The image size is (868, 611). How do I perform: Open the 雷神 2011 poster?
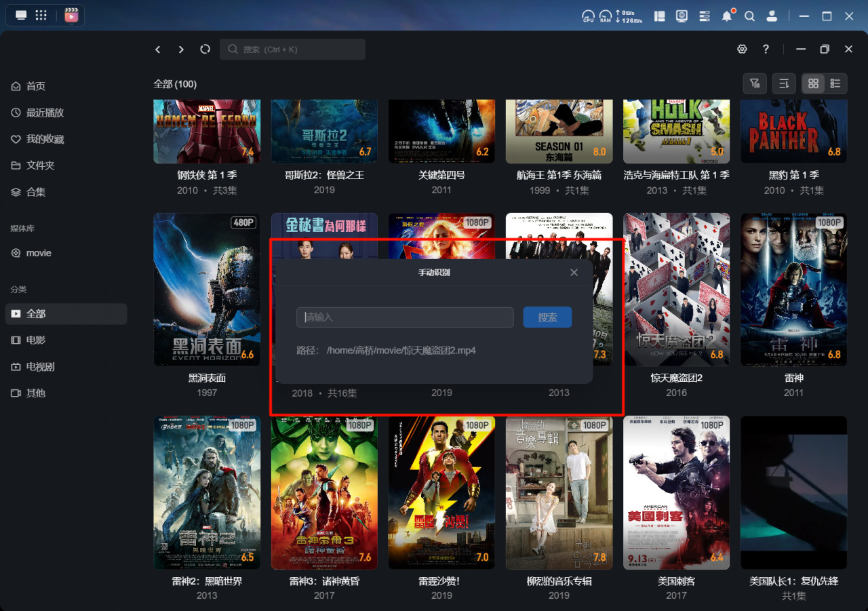click(793, 290)
